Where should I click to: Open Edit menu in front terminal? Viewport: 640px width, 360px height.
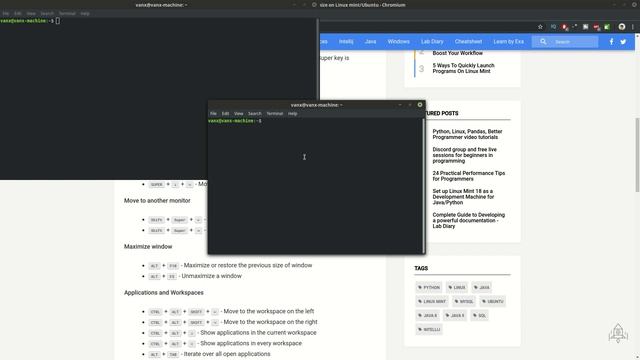pos(225,113)
